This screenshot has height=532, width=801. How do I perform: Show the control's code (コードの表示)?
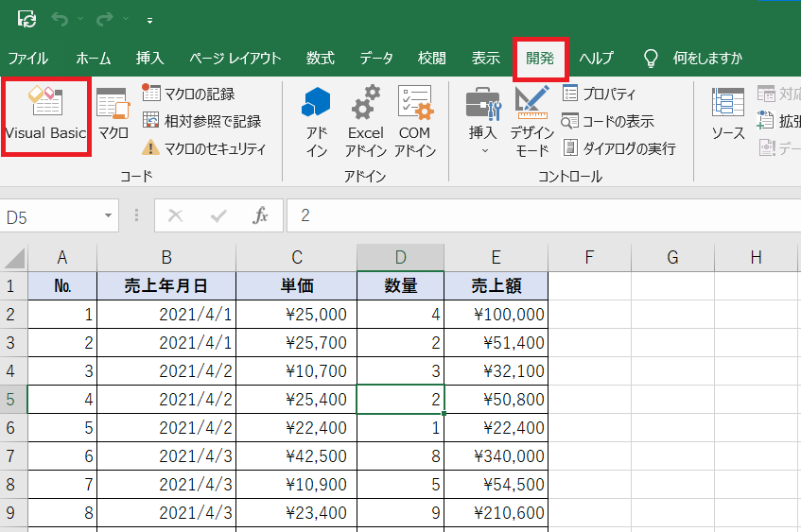[x=607, y=121]
